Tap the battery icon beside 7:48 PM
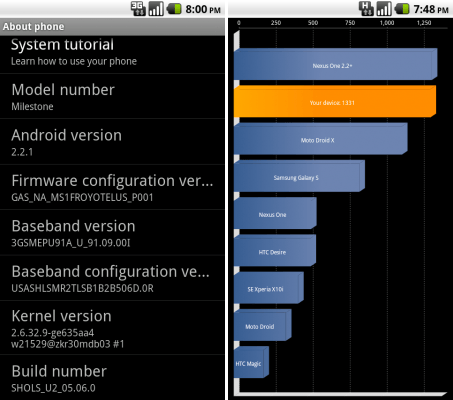Screen dimensions: 453x400 (x=402, y=9)
